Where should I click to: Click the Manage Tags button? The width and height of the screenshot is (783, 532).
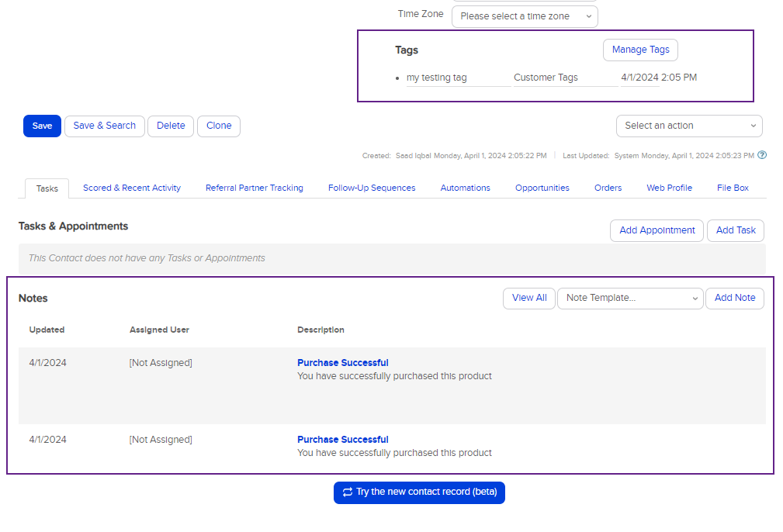(x=640, y=50)
